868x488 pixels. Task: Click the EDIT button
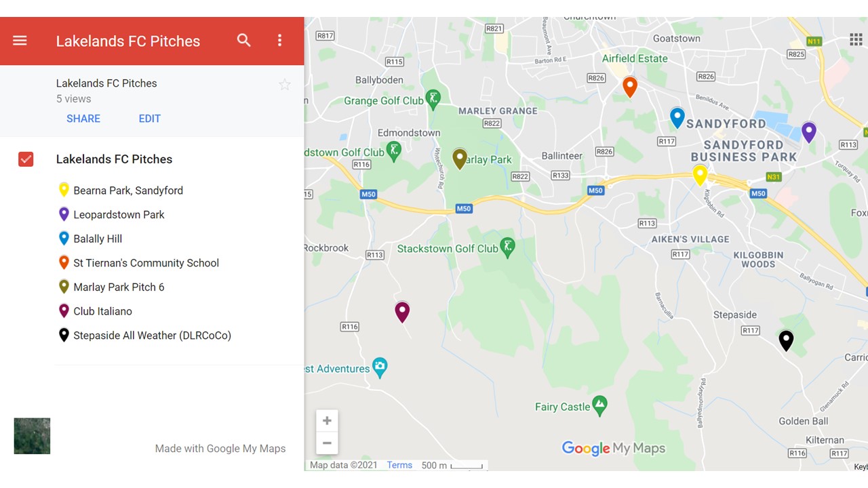click(x=150, y=119)
